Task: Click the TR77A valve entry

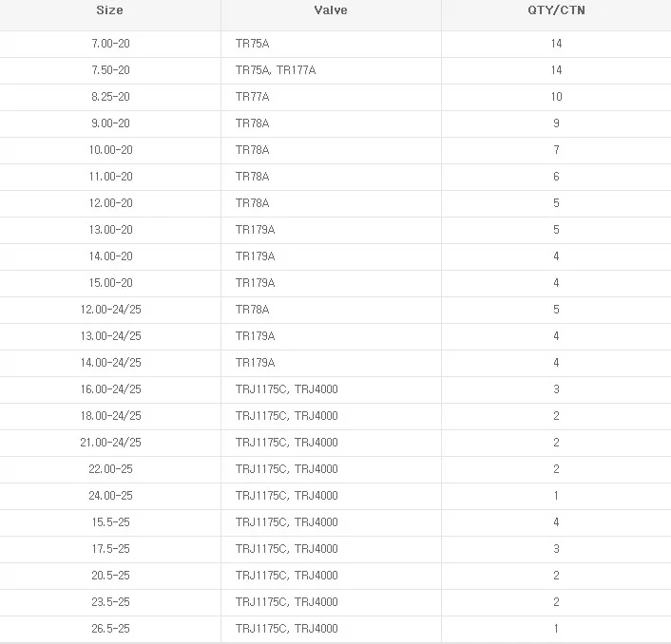Action: pos(253,97)
